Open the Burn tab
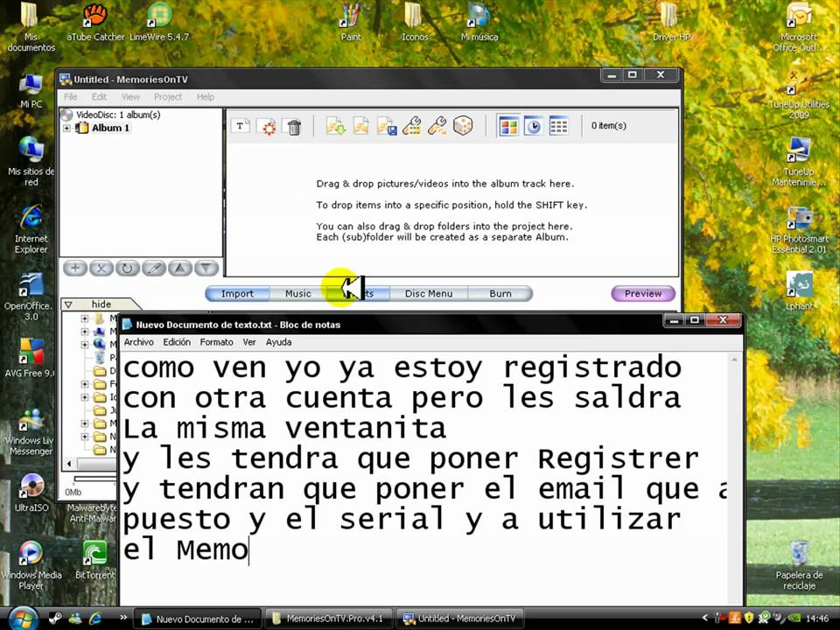 [x=500, y=294]
